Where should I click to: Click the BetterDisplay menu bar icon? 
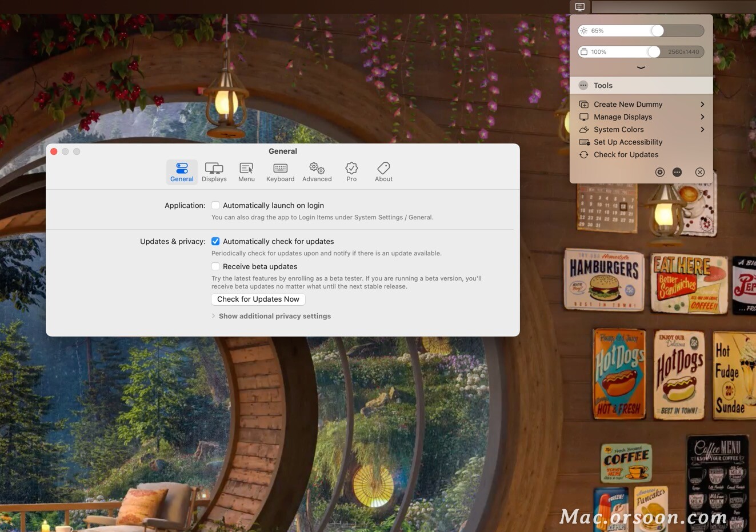tap(579, 7)
